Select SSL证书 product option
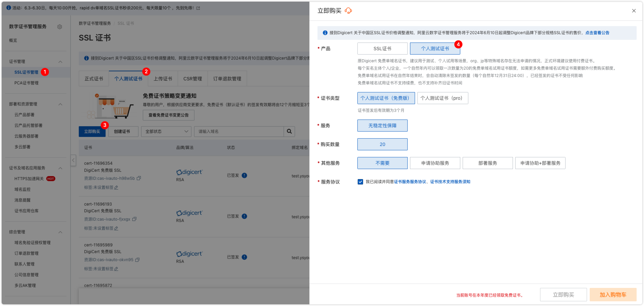 pyautogui.click(x=383, y=49)
